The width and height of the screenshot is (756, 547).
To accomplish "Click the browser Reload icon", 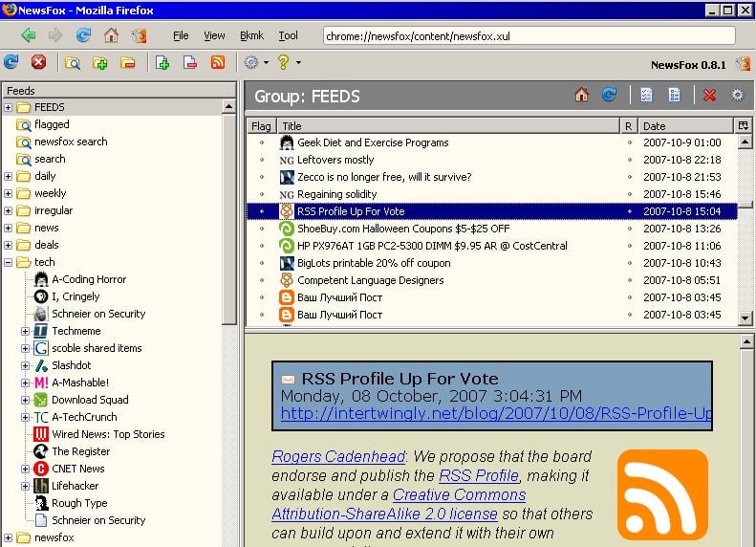I will point(83,35).
